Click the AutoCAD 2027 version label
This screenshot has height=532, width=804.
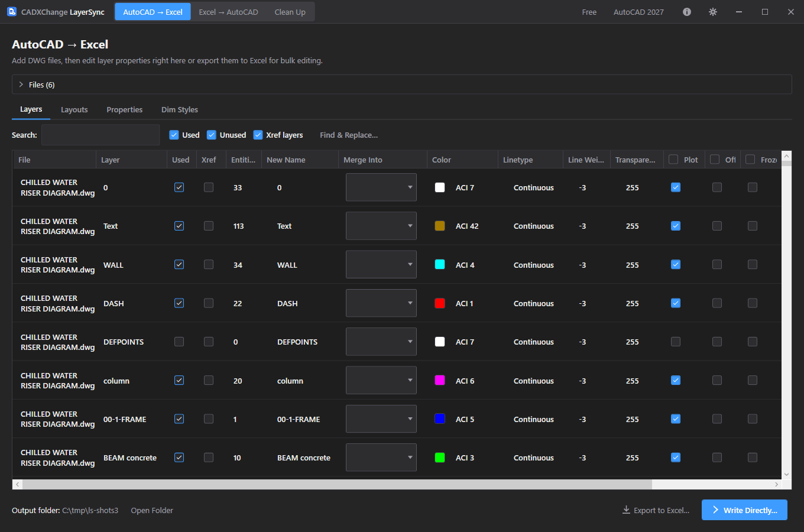click(638, 12)
